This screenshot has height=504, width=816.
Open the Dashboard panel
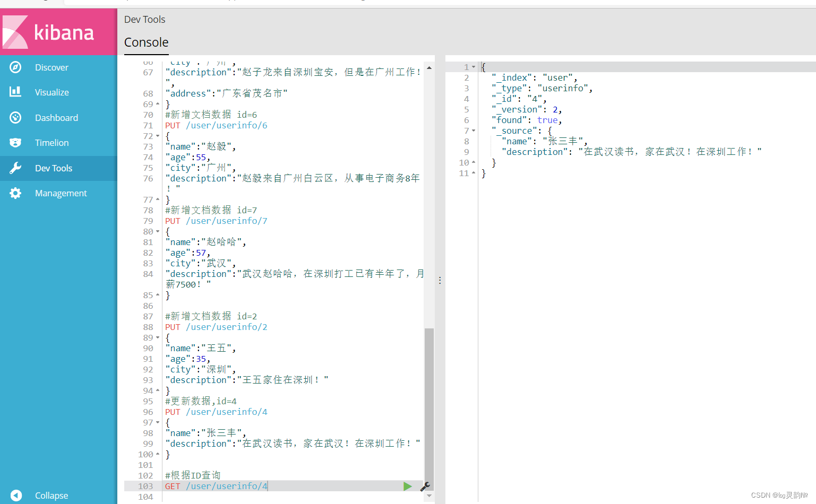[x=56, y=117]
